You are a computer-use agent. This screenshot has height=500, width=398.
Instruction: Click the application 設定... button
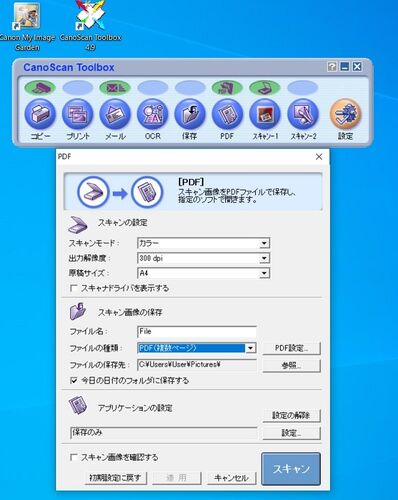coord(292,433)
